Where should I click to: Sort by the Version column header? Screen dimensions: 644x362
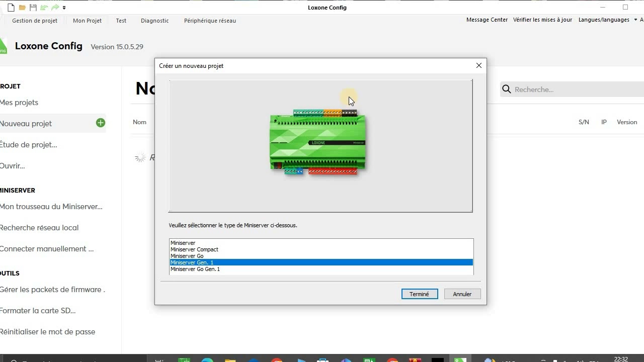(x=627, y=122)
